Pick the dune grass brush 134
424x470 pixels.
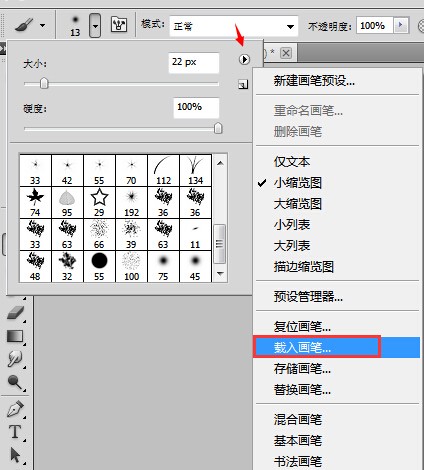click(195, 170)
